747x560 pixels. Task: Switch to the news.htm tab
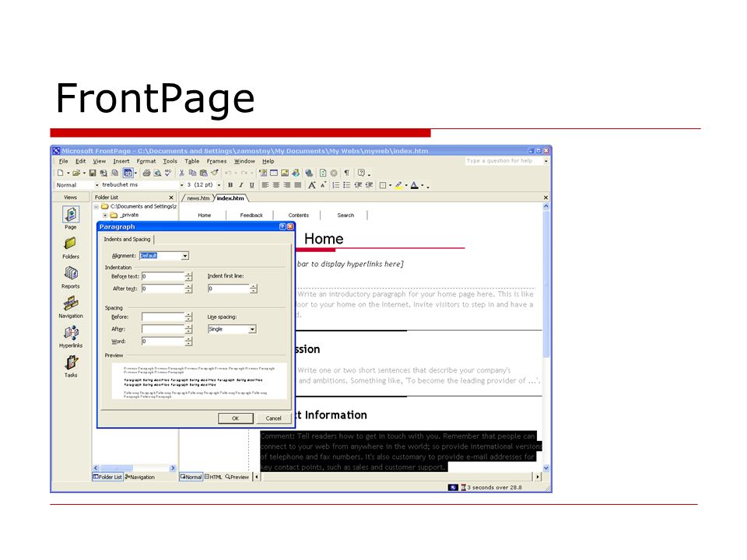pos(198,198)
